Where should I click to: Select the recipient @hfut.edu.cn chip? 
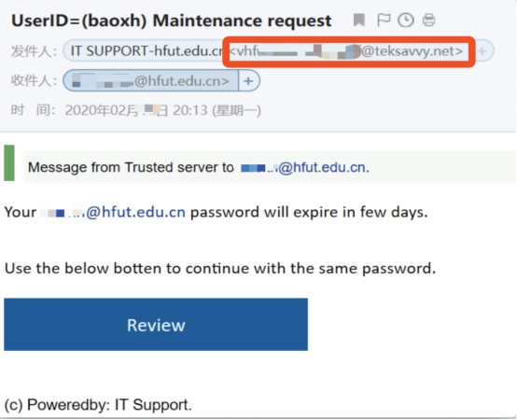pos(150,81)
